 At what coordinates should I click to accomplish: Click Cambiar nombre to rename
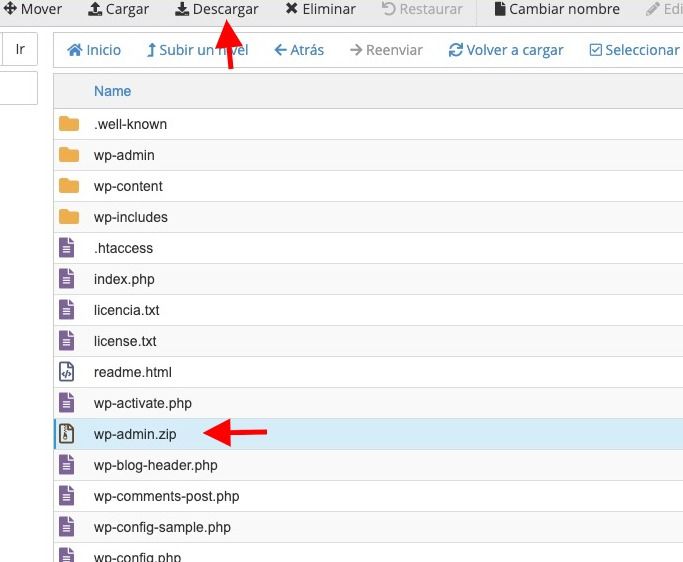pyautogui.click(x=557, y=9)
